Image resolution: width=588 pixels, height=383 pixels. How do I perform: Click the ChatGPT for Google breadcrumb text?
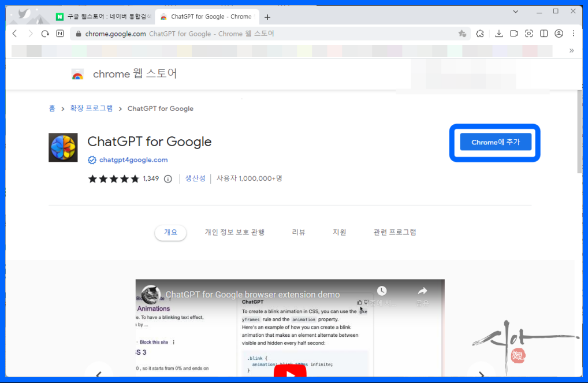point(161,109)
